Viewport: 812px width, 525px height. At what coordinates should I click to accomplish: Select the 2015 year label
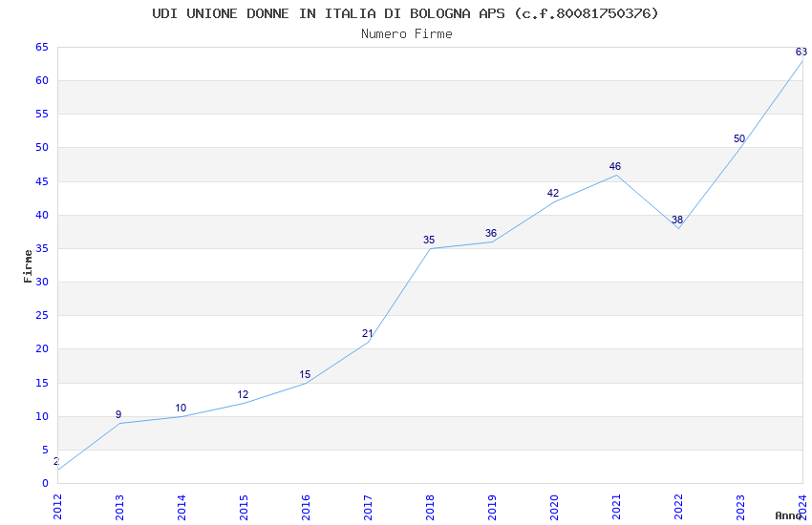[244, 507]
